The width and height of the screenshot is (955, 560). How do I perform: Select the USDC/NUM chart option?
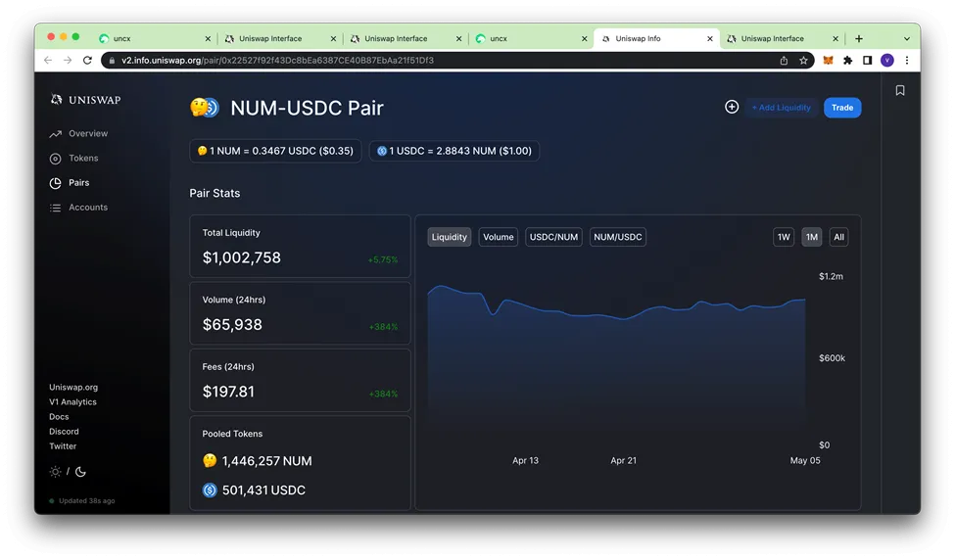pyautogui.click(x=553, y=237)
